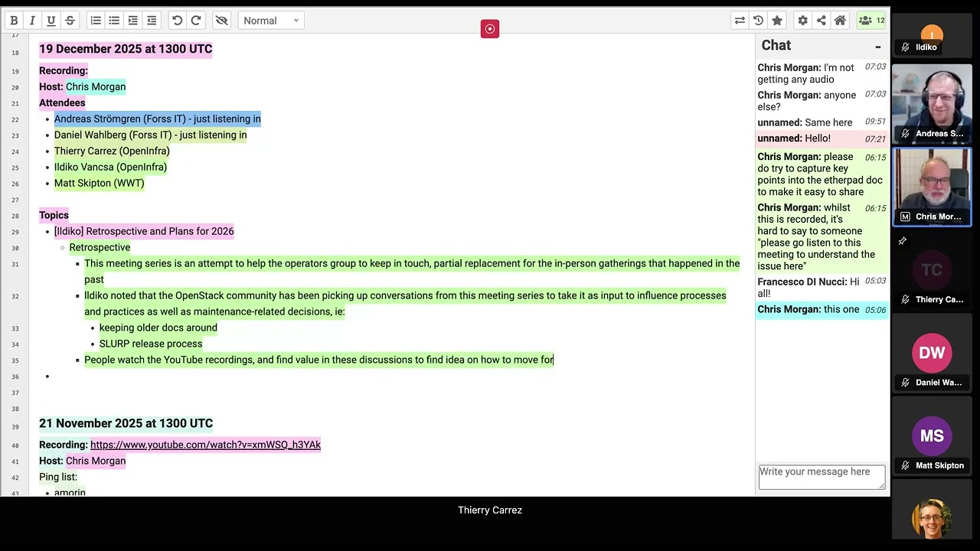The height and width of the screenshot is (551, 980).
Task: Click muted mic icon on Thierry's tile
Action: click(x=905, y=300)
